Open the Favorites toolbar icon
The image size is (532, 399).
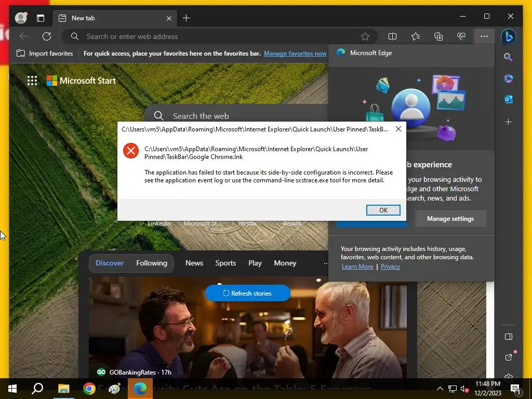pyautogui.click(x=416, y=36)
